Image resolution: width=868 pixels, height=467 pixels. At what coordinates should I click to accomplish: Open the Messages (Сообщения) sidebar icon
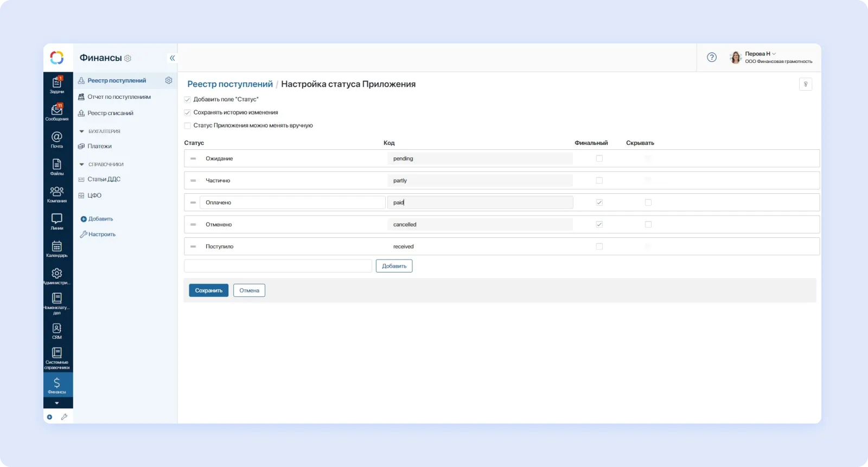pos(57,112)
